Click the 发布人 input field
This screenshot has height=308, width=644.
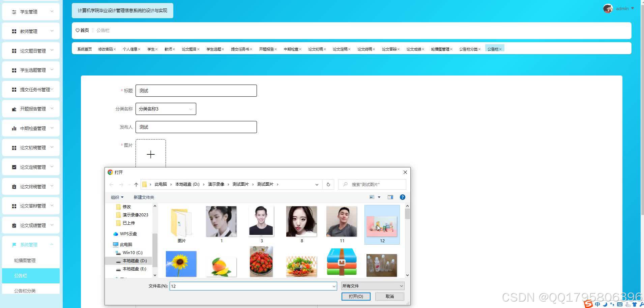point(196,127)
